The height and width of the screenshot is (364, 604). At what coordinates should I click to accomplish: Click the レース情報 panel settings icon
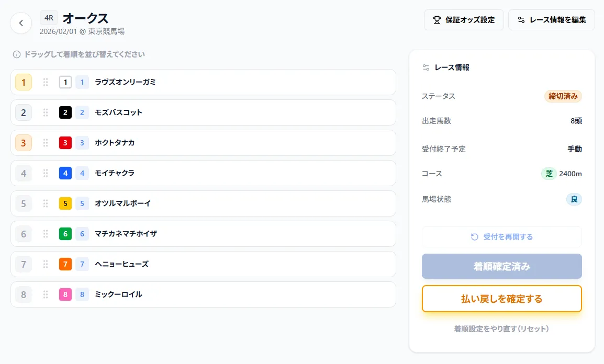426,67
